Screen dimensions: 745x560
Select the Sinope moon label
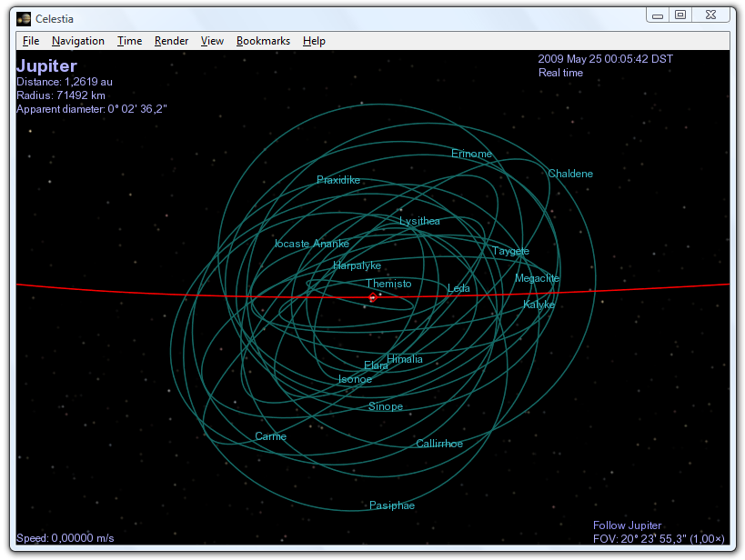click(386, 406)
